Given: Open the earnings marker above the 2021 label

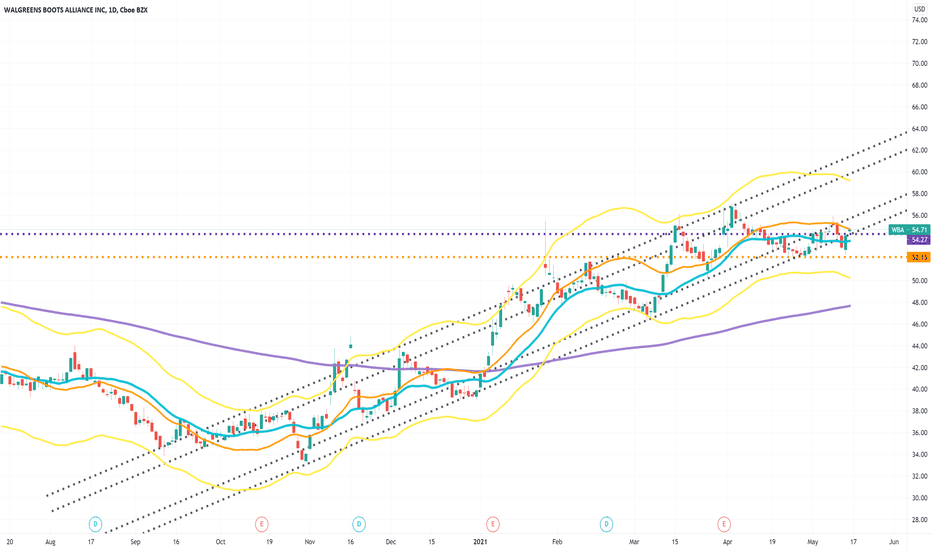Looking at the screenshot, I should pos(492,524).
